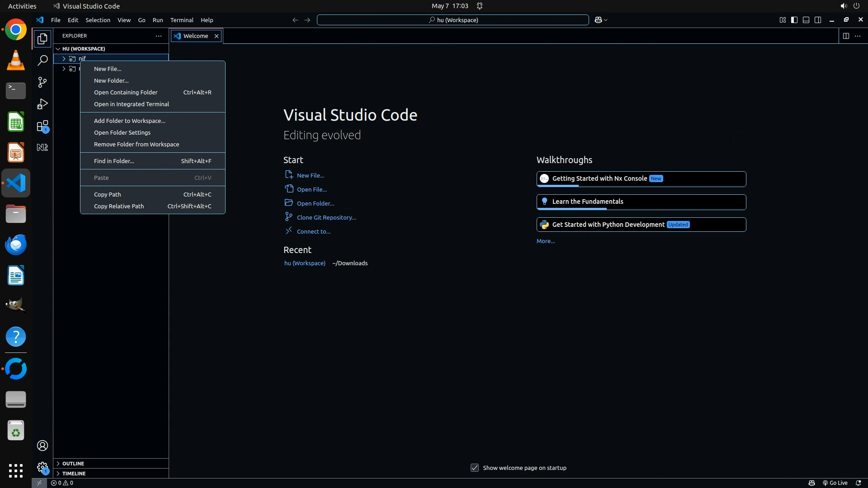Open the Extensions view

tap(42, 126)
